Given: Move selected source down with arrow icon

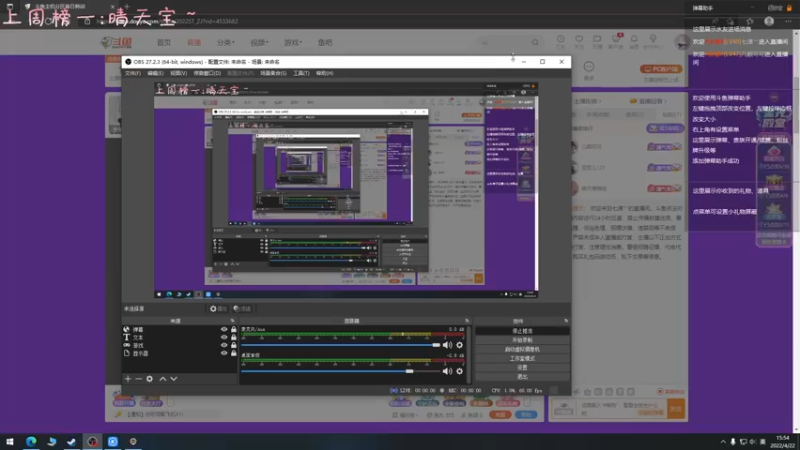Looking at the screenshot, I should pyautogui.click(x=174, y=379).
